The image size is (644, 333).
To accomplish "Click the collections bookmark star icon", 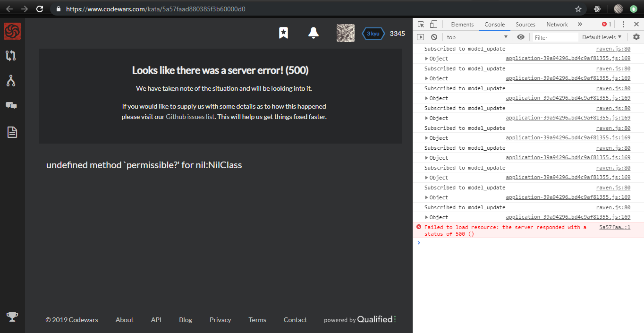I will [283, 33].
